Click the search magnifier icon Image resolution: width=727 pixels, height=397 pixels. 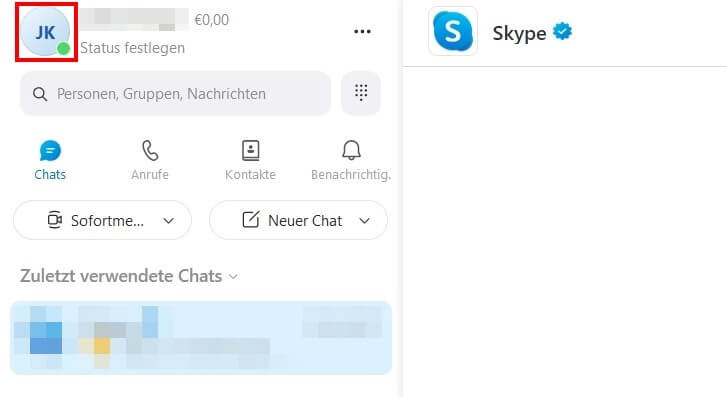click(40, 94)
